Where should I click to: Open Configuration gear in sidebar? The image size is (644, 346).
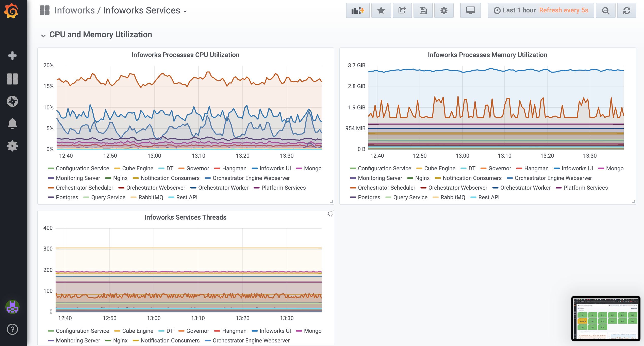coord(12,146)
